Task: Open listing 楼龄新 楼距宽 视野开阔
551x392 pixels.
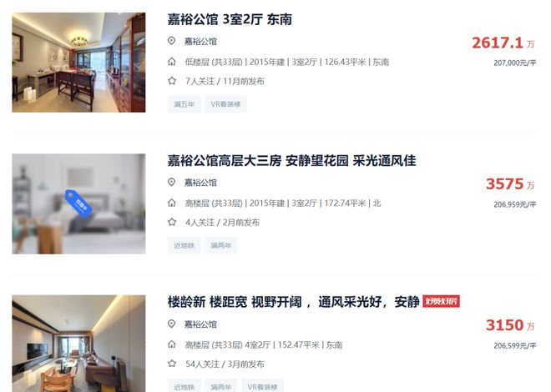Action: coord(293,302)
